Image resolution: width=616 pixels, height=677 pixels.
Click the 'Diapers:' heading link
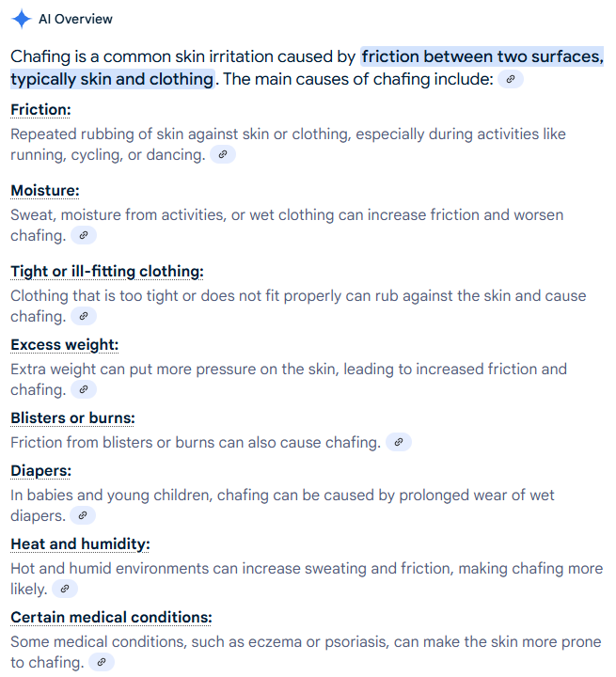[40, 471]
